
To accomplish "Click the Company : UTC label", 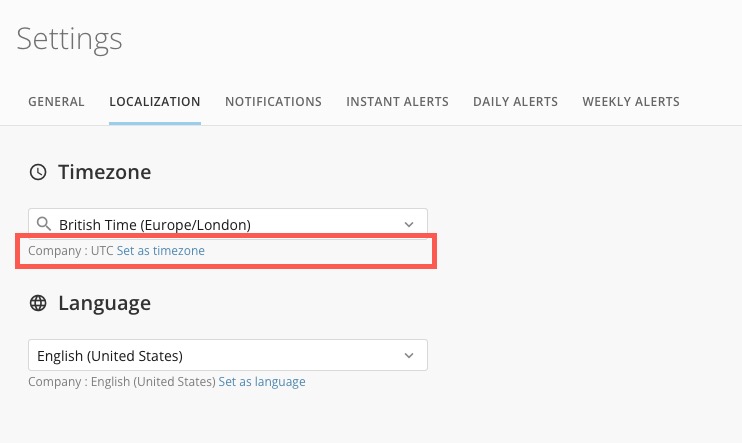I will click(x=70, y=251).
